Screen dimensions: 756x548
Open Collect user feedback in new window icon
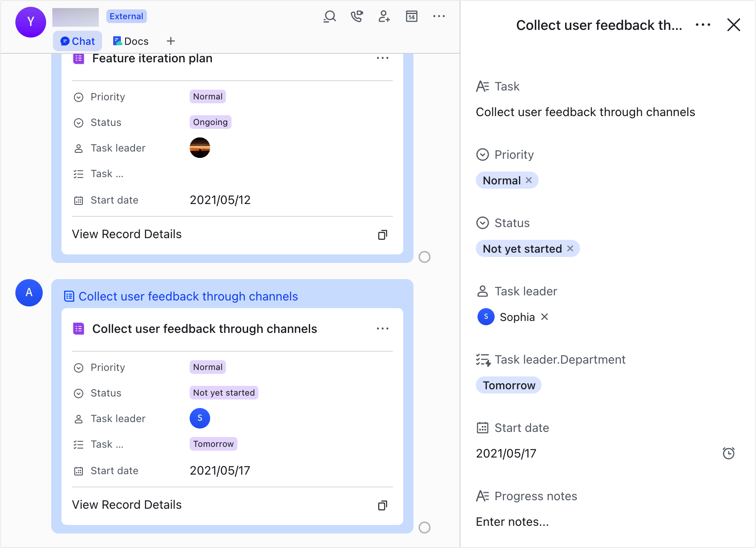[x=383, y=505]
